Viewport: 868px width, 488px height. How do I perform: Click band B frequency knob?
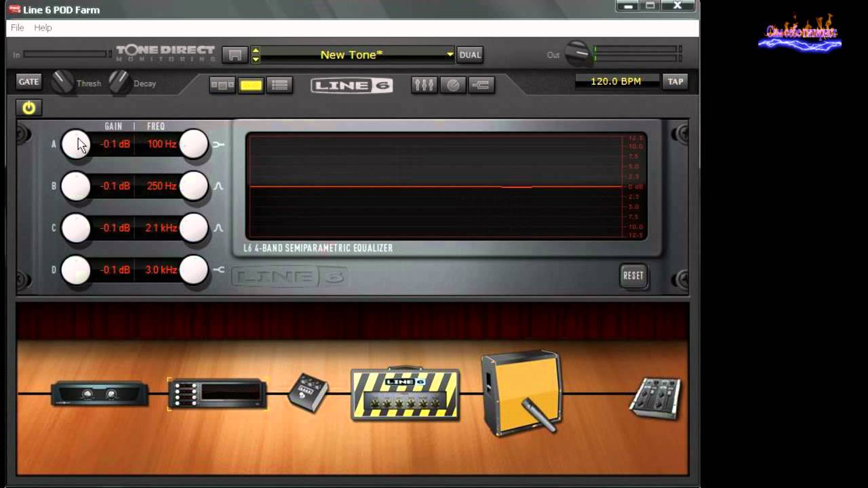click(194, 186)
